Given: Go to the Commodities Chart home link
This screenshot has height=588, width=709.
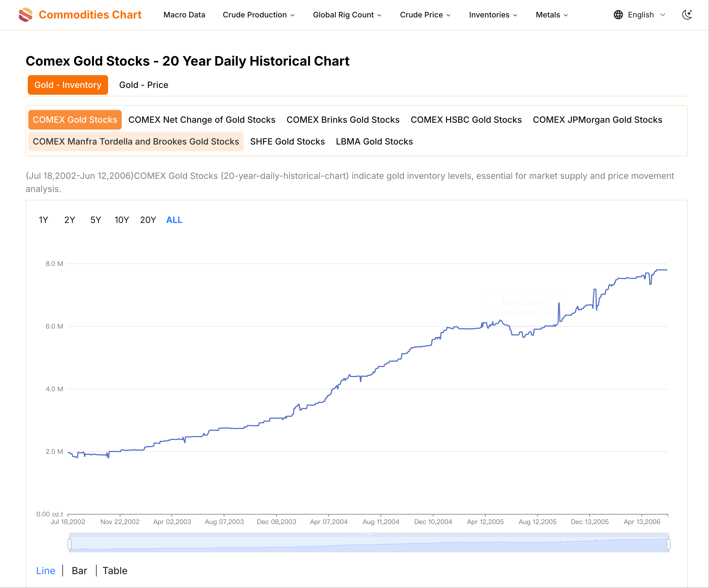Looking at the screenshot, I should 90,15.
